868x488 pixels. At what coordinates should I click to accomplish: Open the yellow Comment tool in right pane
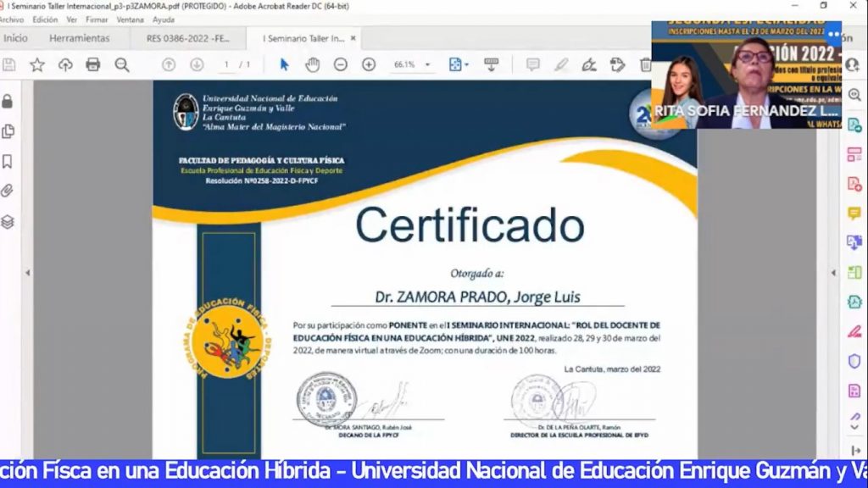[854, 213]
